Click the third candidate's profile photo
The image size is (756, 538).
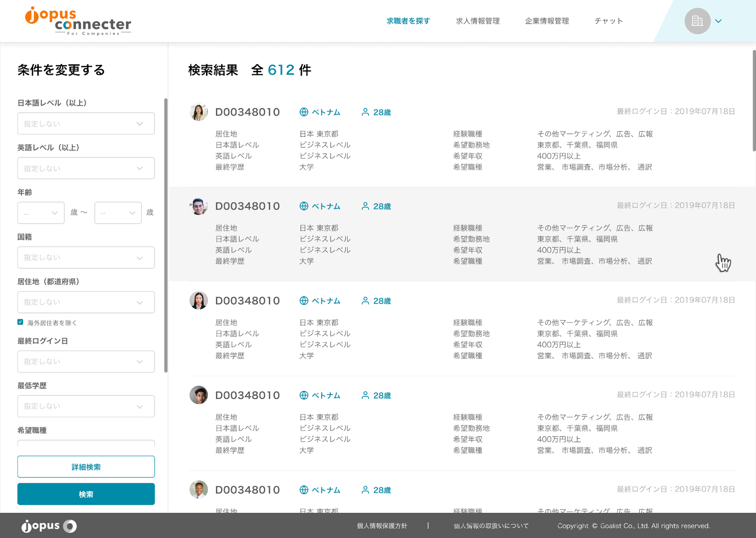(x=198, y=301)
